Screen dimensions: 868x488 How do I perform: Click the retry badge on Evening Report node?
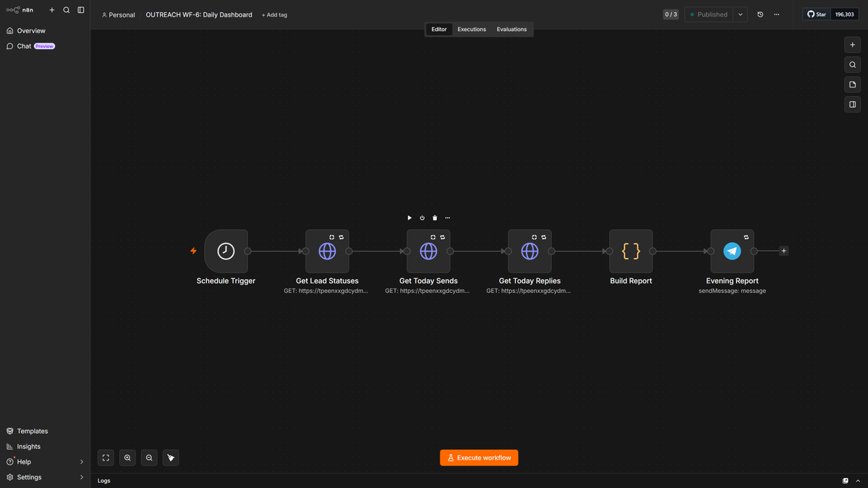[746, 237]
